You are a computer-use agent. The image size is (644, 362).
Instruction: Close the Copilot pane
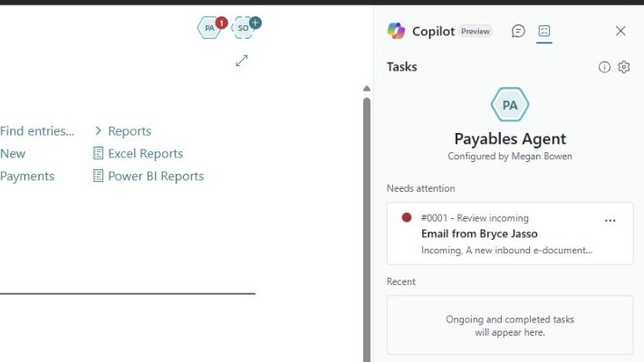coord(620,31)
